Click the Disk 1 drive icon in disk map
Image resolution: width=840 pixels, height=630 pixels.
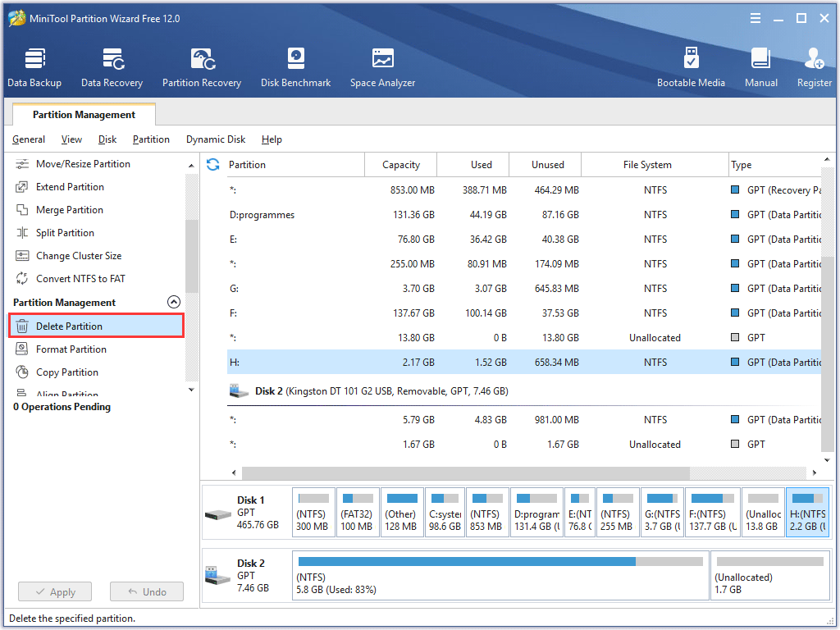pyautogui.click(x=218, y=515)
